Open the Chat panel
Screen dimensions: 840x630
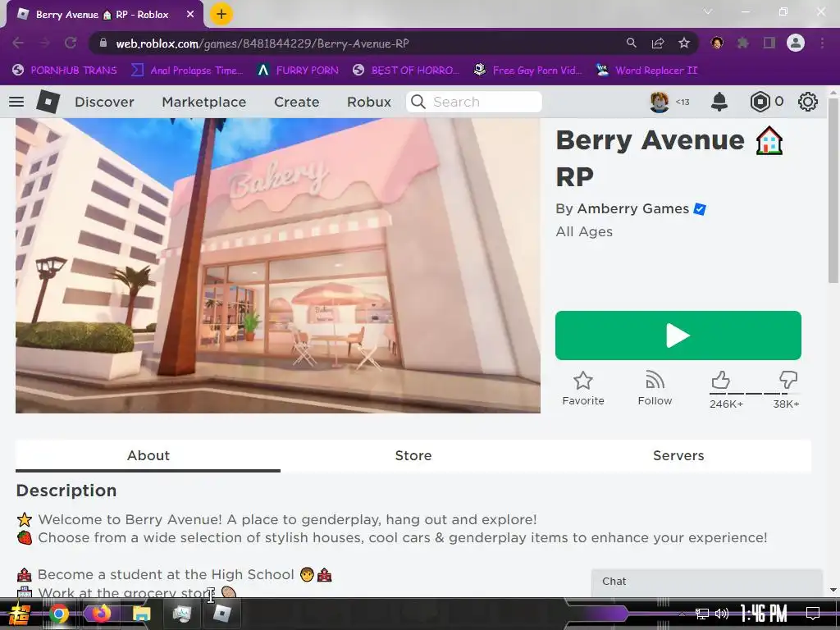706,582
